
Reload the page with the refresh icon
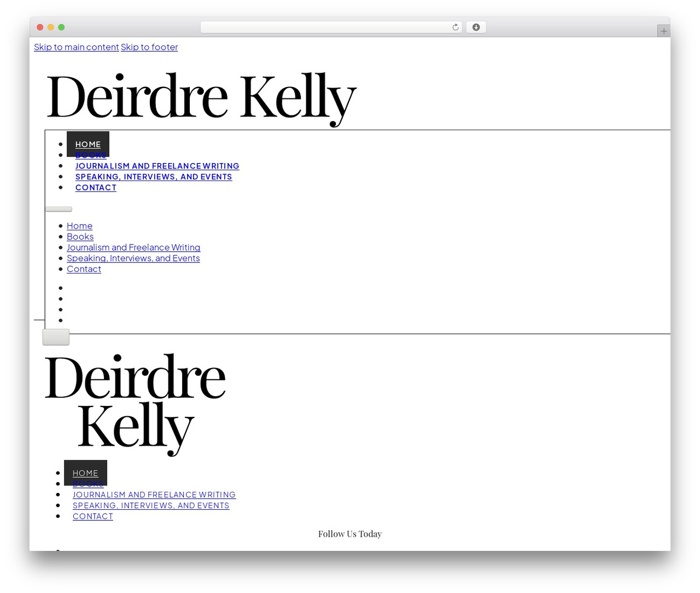455,27
